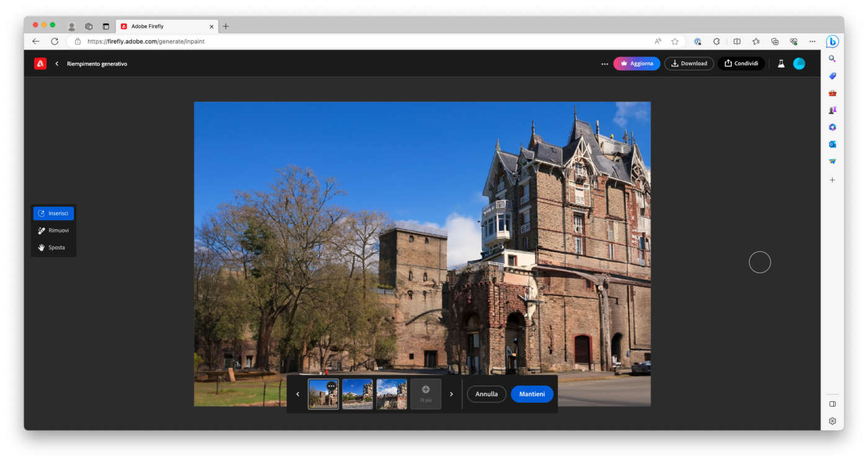Add page to favorites with star icon
868x462 pixels.
(x=675, y=42)
